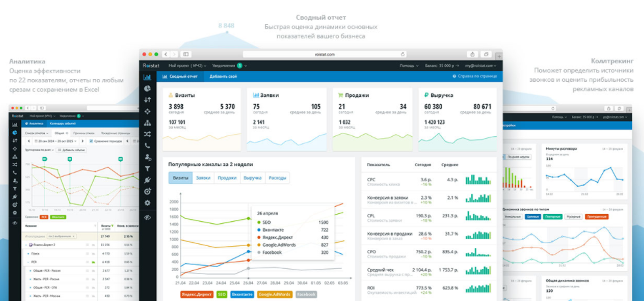Toggle the Яндекс.Директ legend series
Viewport: 644px width, 301px height.
click(x=197, y=294)
